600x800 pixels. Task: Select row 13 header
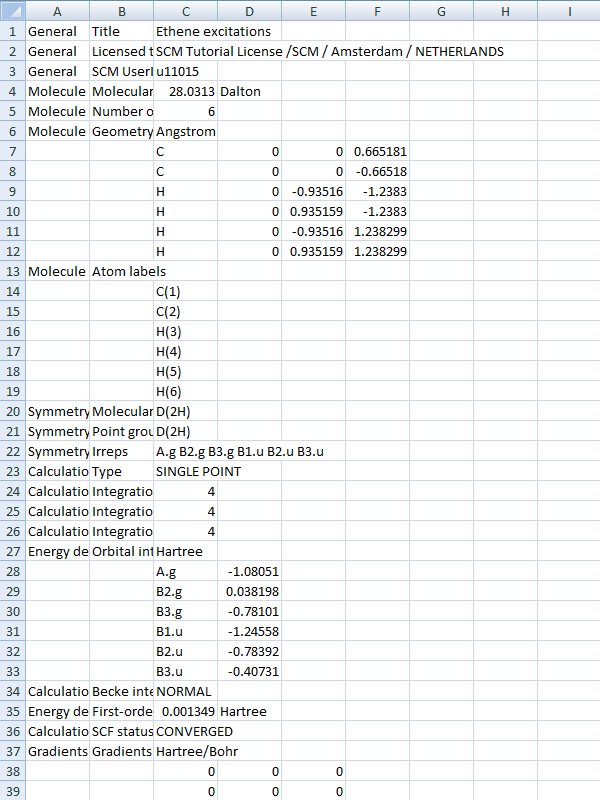[12, 271]
